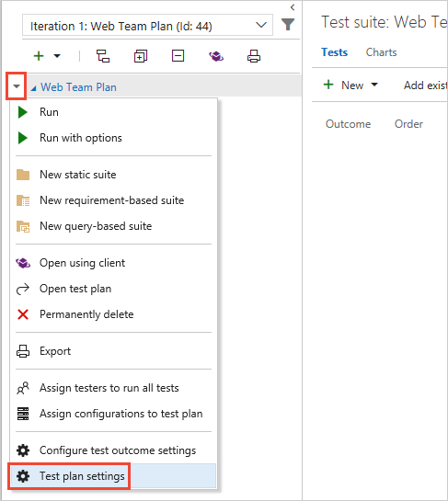Click the print export toolbar icon
This screenshot has height=501, width=448.
254,56
